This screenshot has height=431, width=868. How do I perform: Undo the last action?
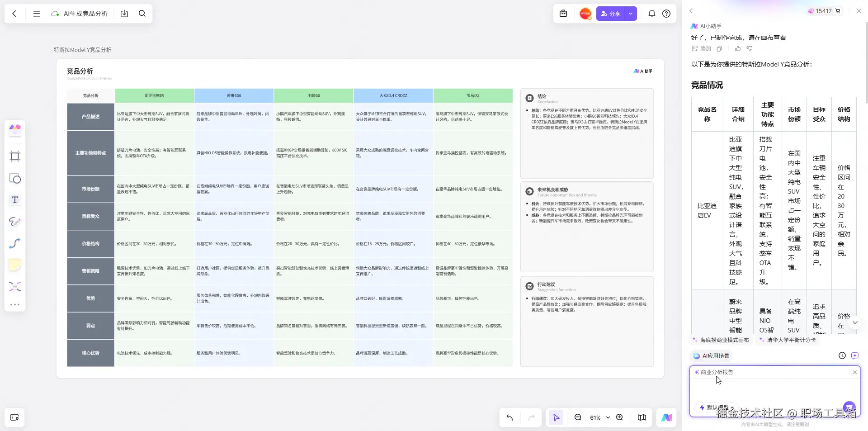click(509, 417)
